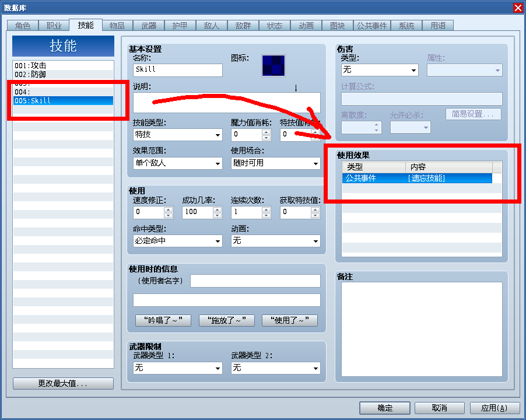Expand the 武器类型 1 dropdown

pyautogui.click(x=177, y=368)
